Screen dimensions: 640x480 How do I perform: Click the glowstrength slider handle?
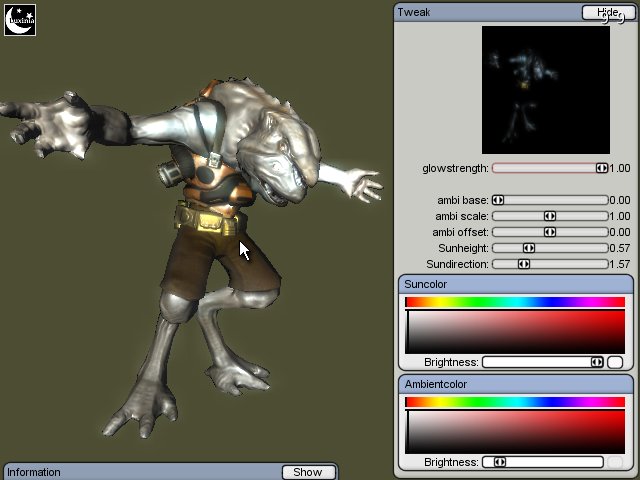[x=601, y=168]
